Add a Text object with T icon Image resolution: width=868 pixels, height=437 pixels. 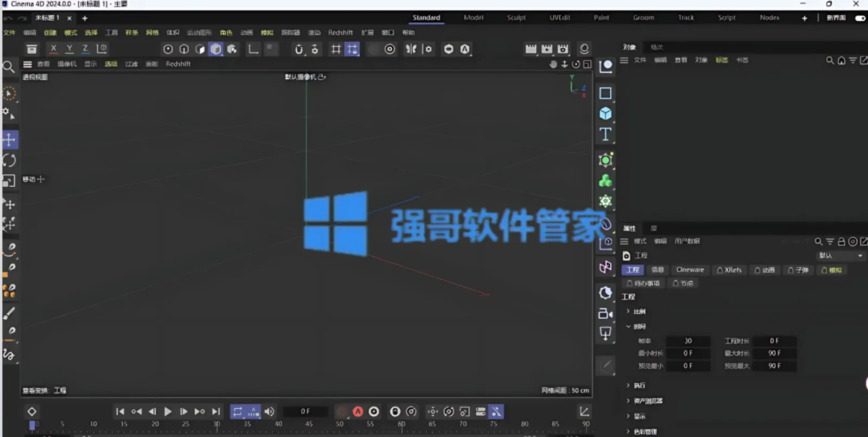point(605,135)
